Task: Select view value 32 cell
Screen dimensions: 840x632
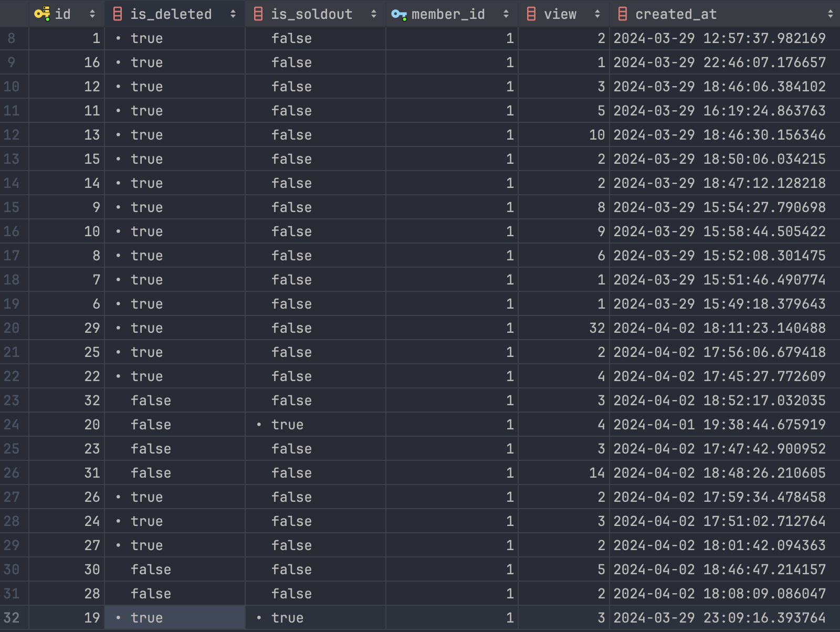Action: [564, 328]
